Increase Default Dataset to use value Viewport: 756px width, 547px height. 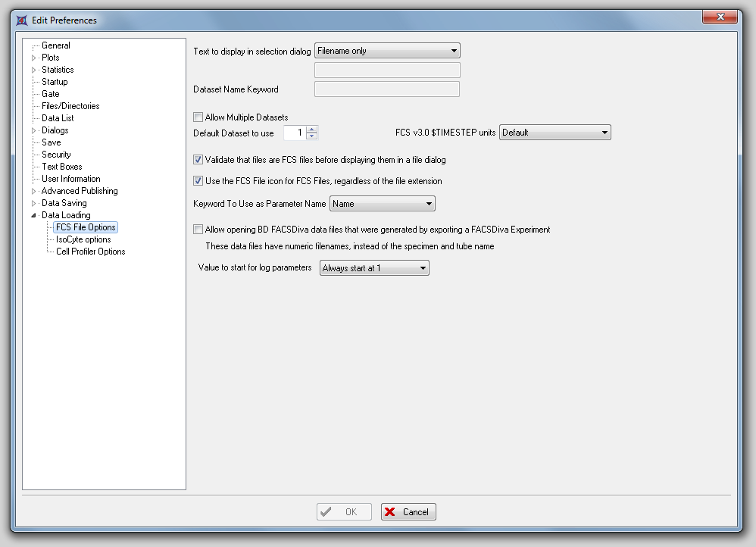(x=311, y=130)
